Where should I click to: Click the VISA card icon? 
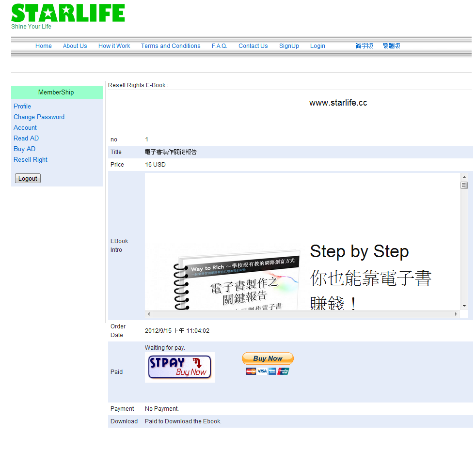click(x=262, y=371)
